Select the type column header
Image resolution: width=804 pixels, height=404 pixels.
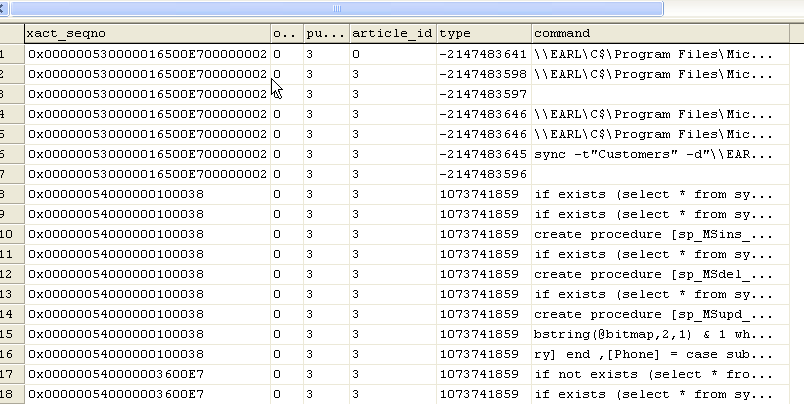[x=482, y=33]
